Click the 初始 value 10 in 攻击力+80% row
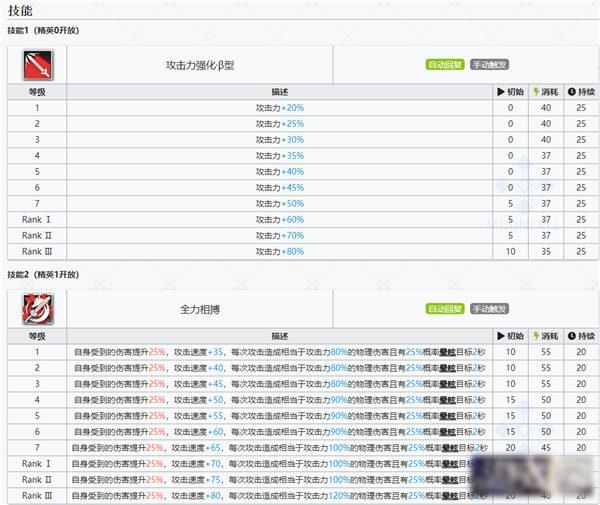This screenshot has height=505, width=600. tap(510, 252)
